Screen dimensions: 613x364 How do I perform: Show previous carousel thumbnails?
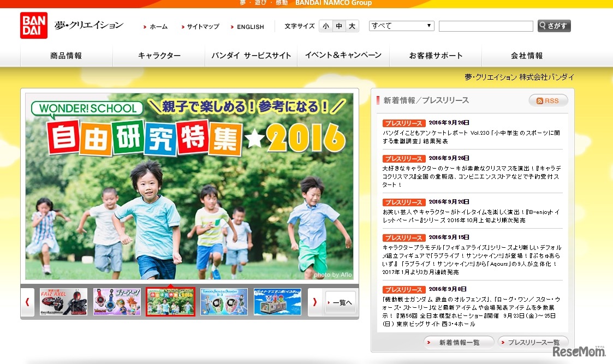tap(27, 302)
